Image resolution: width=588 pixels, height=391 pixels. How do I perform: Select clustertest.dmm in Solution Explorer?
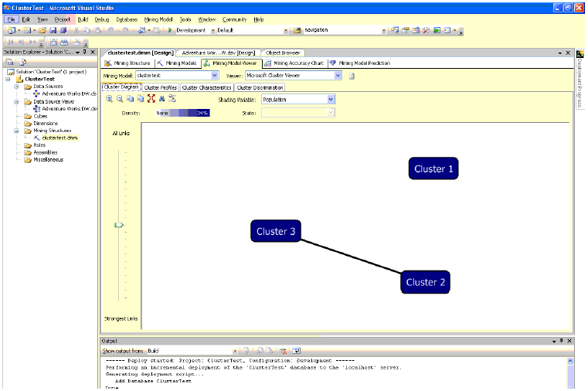click(59, 138)
